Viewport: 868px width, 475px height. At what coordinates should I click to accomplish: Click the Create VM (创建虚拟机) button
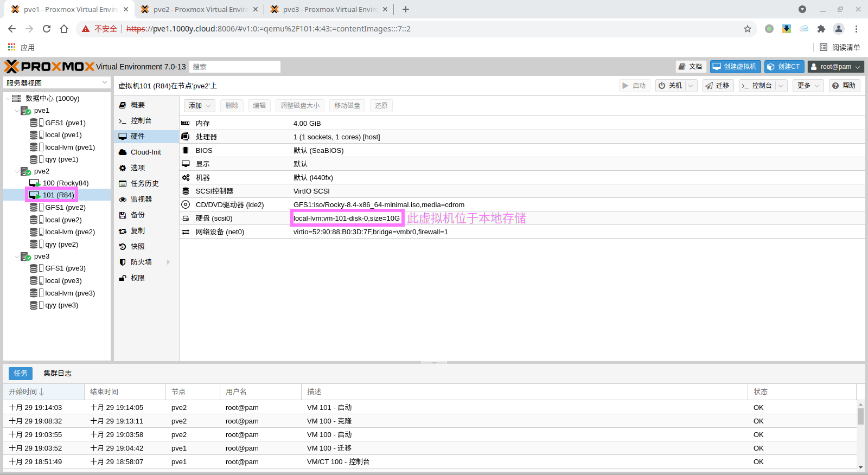735,67
